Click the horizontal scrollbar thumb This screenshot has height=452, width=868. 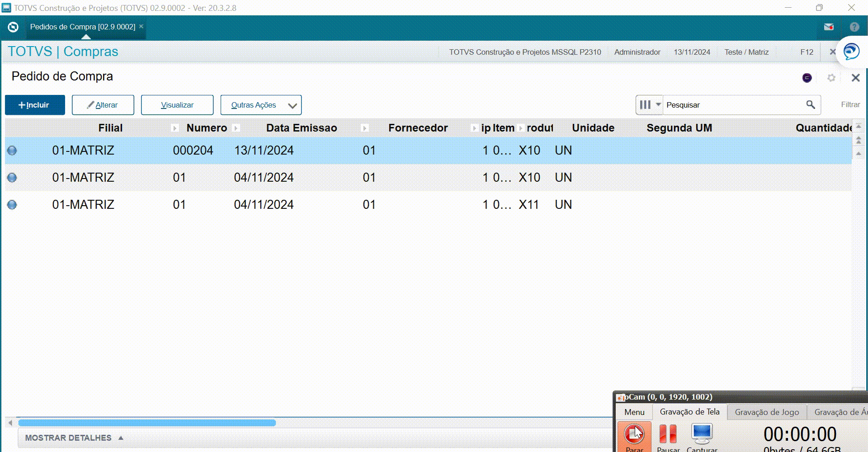147,423
